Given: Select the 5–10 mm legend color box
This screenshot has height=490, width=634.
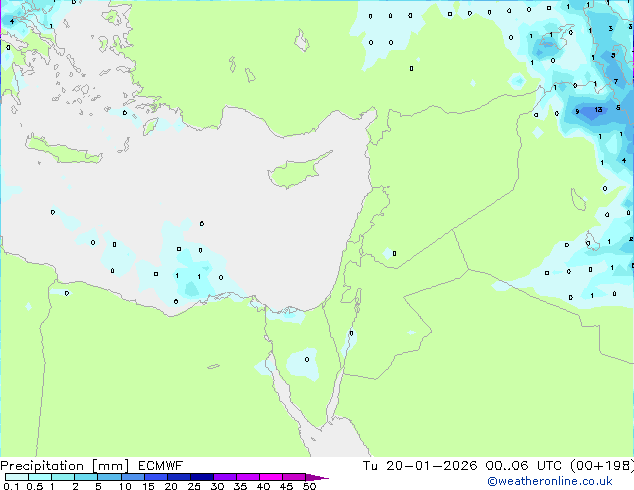Looking at the screenshot, I should click(x=109, y=477).
